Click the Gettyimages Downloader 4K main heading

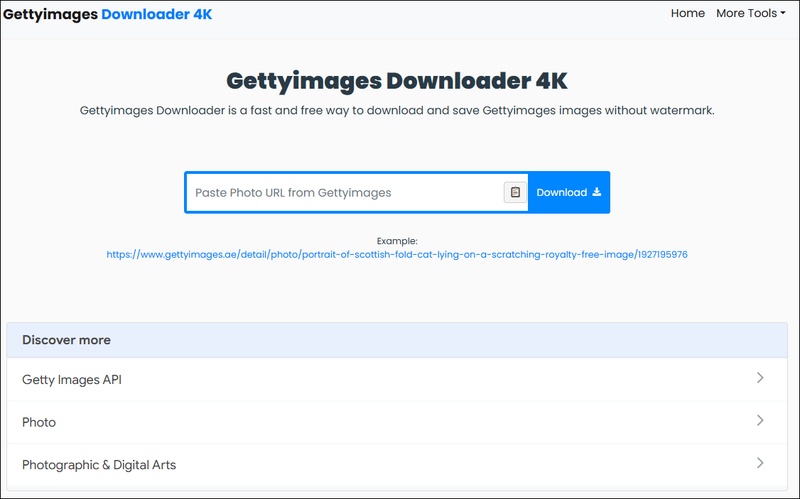tap(397, 81)
